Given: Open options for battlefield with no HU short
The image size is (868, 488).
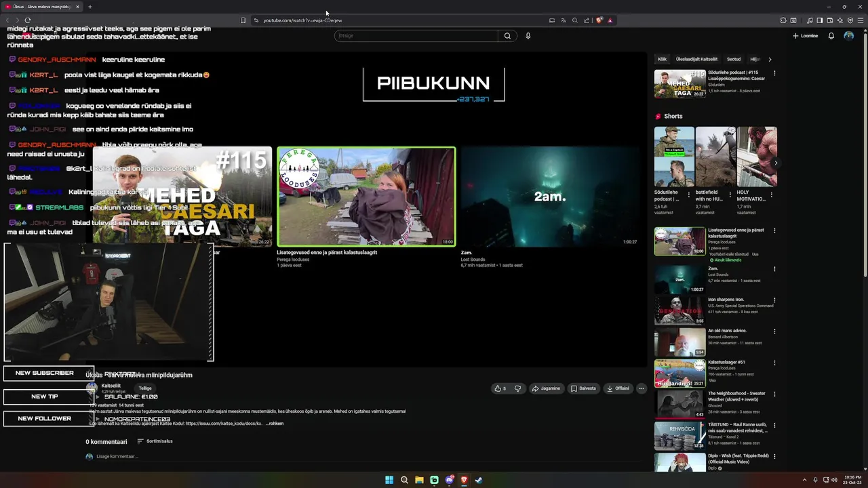Looking at the screenshot, I should (x=730, y=195).
